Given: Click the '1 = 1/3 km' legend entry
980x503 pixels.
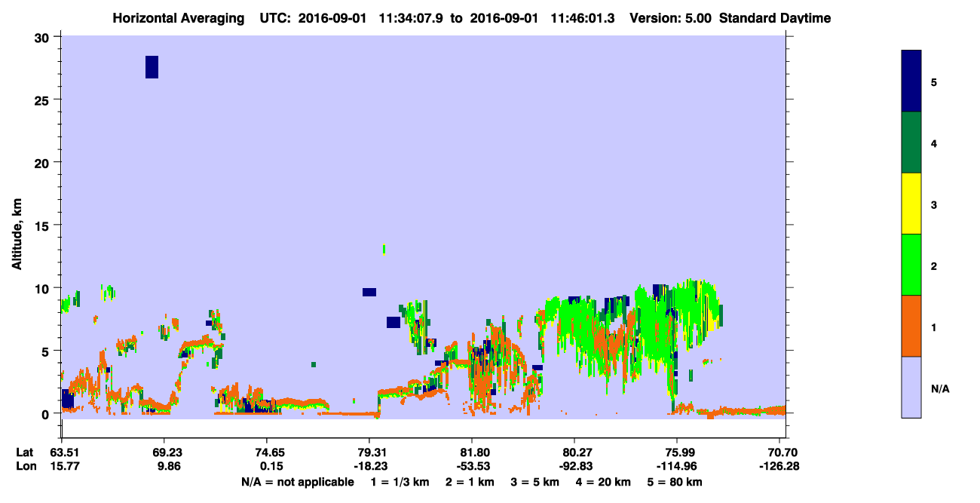Looking at the screenshot, I should coord(400,482).
